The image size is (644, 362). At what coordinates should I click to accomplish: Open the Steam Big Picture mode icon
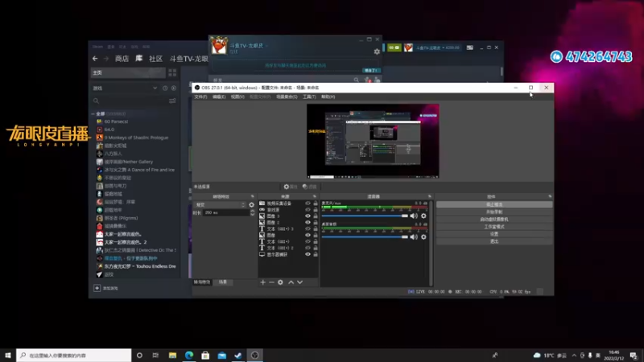coord(470,47)
